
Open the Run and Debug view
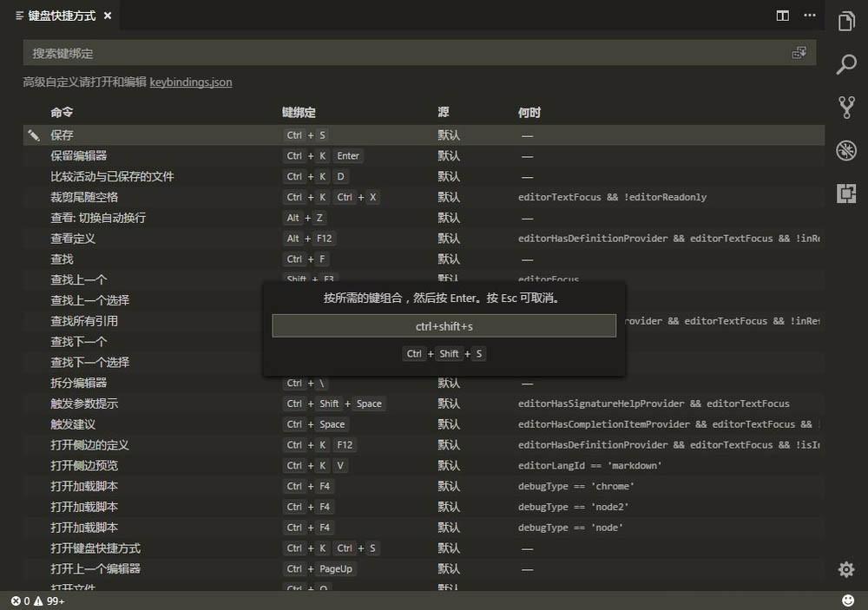(846, 149)
